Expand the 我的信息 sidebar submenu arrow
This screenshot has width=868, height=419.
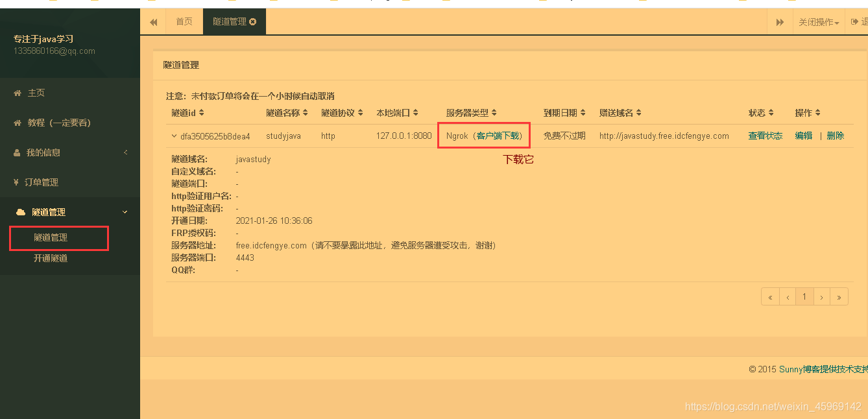125,152
